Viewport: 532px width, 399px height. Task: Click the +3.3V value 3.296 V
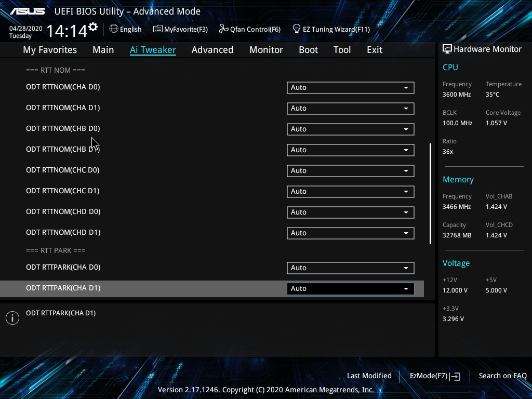[x=453, y=320]
